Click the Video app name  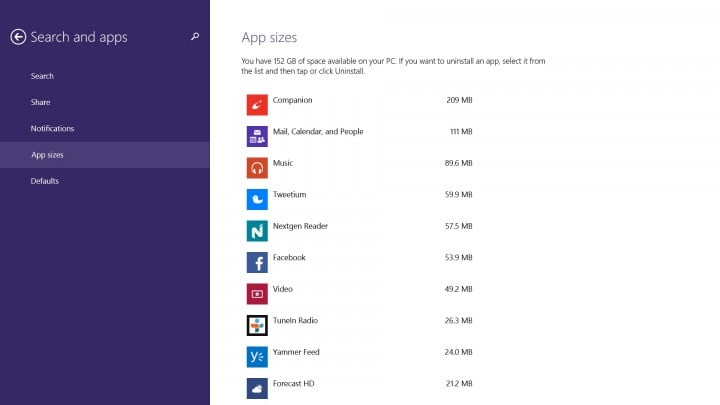coord(283,289)
